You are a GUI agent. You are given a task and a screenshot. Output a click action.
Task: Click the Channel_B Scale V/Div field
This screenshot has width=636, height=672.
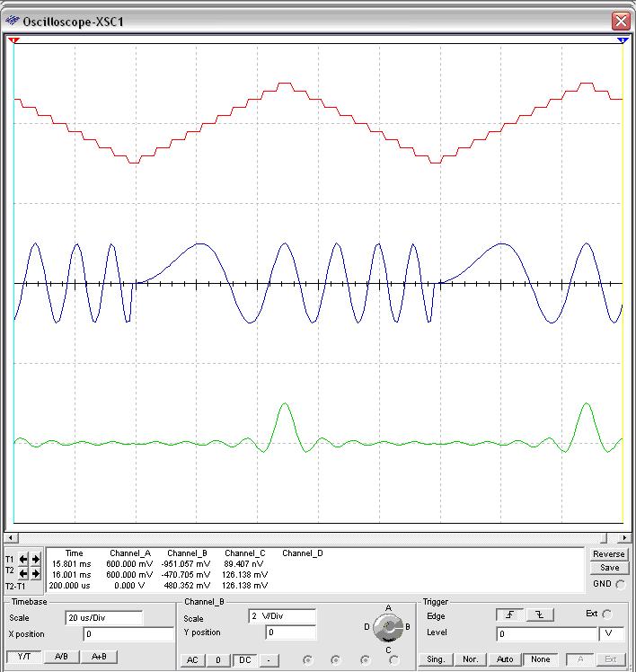click(x=282, y=618)
